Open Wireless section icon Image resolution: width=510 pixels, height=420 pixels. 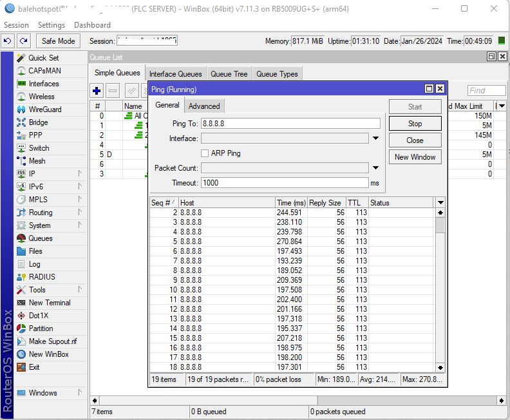click(21, 97)
